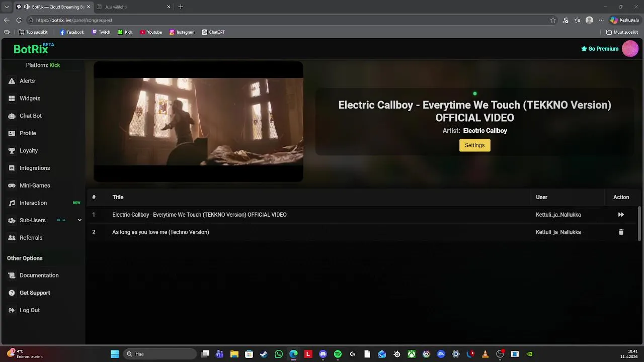Open ChatGPT bookmark
The height and width of the screenshot is (362, 644).
(213, 32)
